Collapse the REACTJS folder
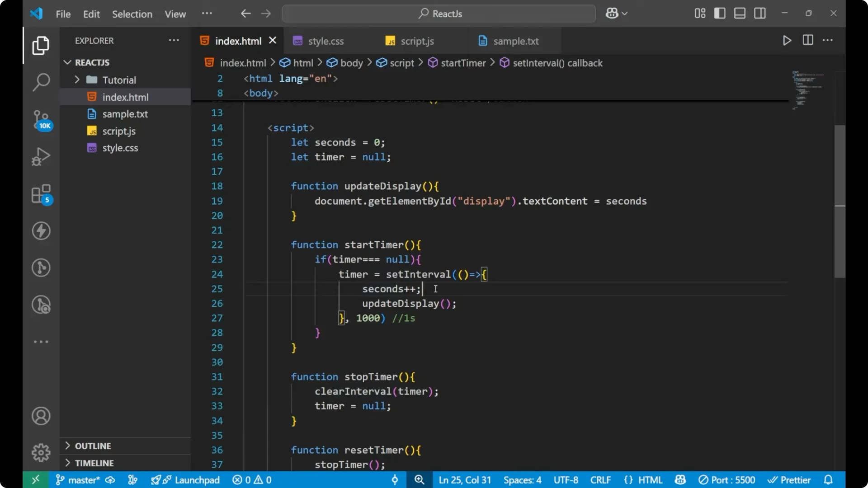Viewport: 868px width, 488px height. click(67, 62)
